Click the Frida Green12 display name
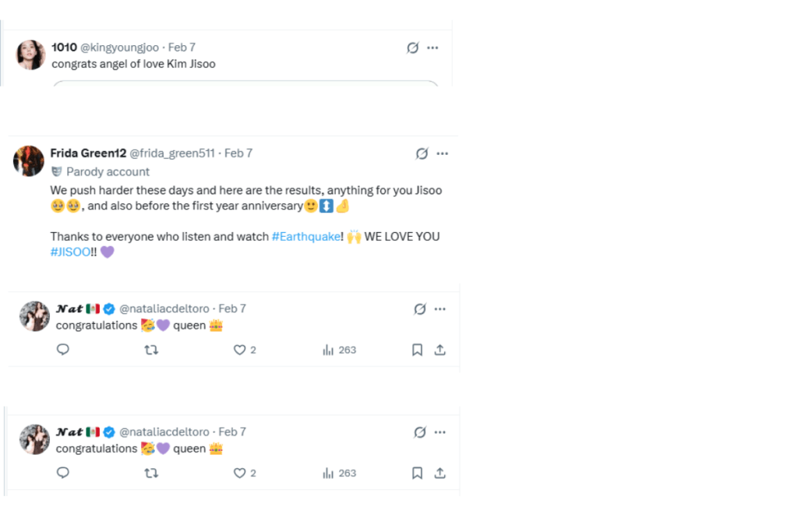Viewport: 798px width, 532px height. pyautogui.click(x=87, y=153)
